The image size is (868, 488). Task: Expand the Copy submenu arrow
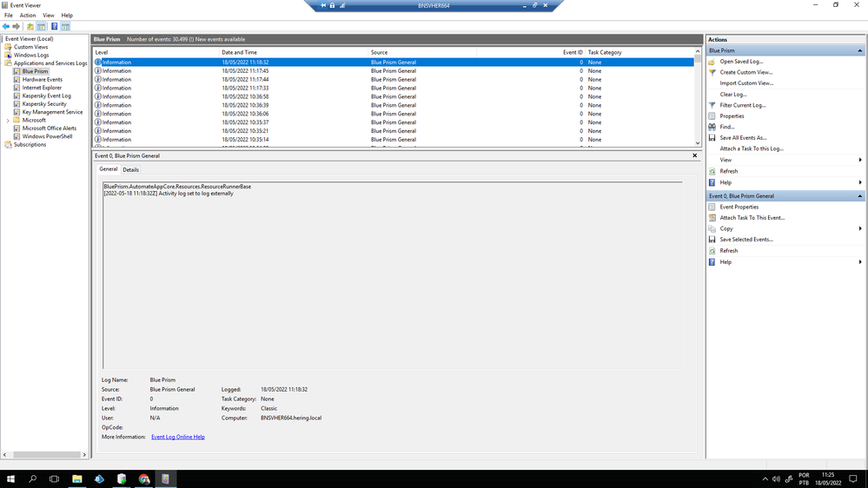coord(859,228)
